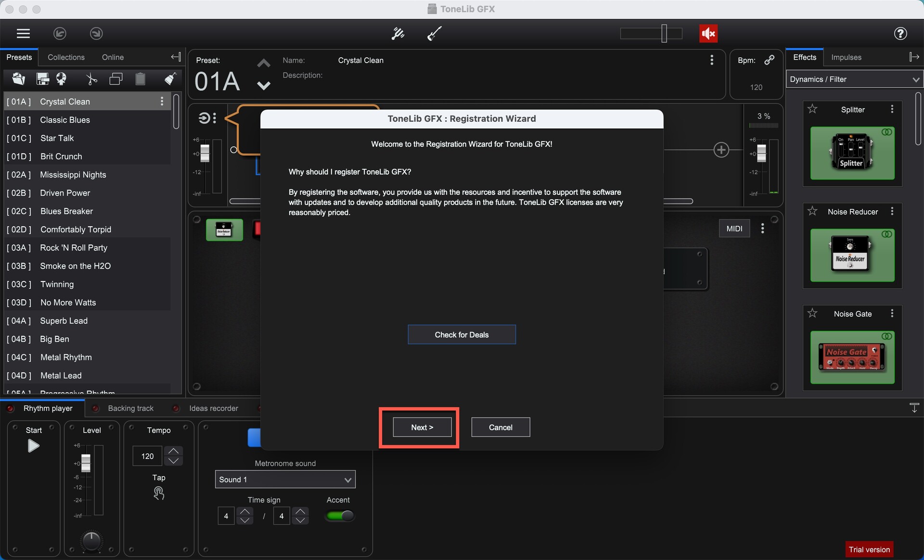Click the MIDI button
924x560 pixels.
[x=734, y=229]
